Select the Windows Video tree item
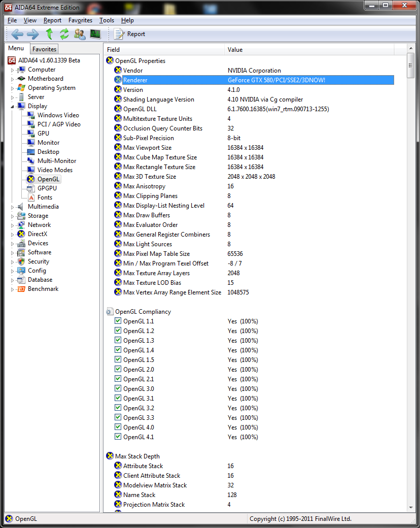Screen dimensions: 420x528 [x=58, y=115]
